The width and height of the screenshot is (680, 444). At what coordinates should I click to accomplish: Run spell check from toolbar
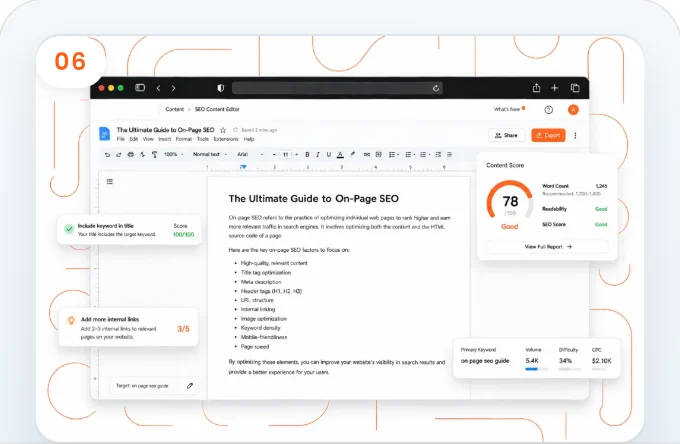click(x=143, y=154)
